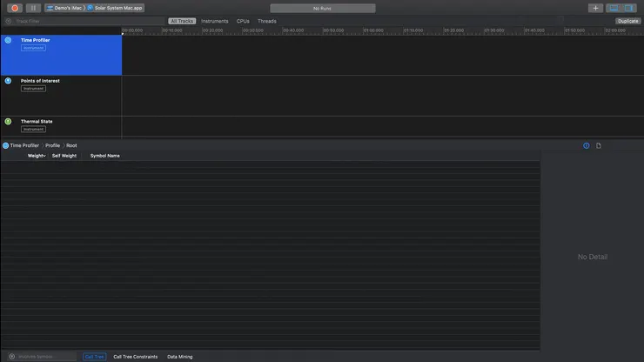Start recording with the red record button
Screen dimensions: 644x362
(15, 8)
